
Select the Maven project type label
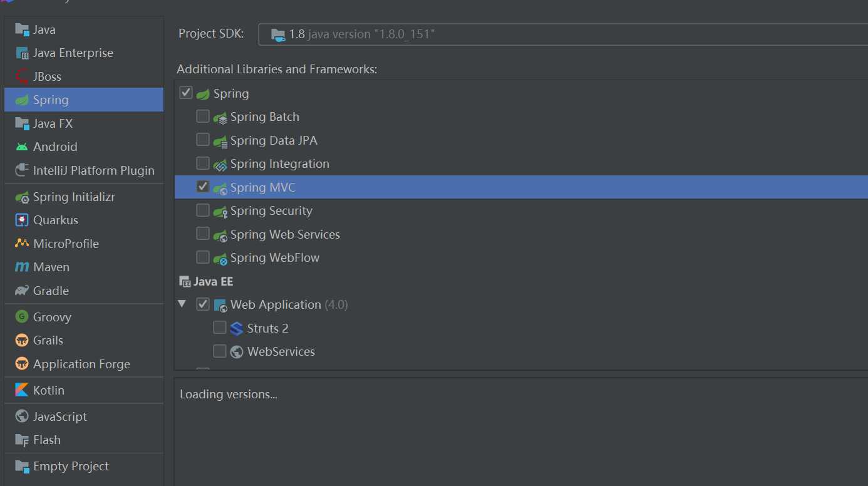tap(51, 267)
